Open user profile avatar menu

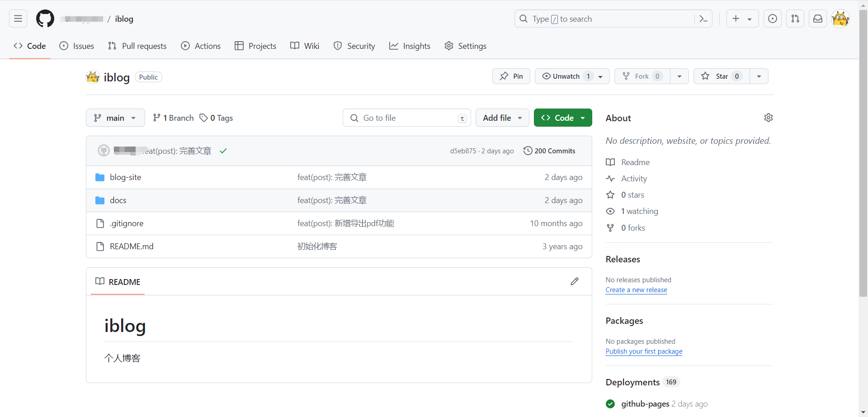click(840, 19)
